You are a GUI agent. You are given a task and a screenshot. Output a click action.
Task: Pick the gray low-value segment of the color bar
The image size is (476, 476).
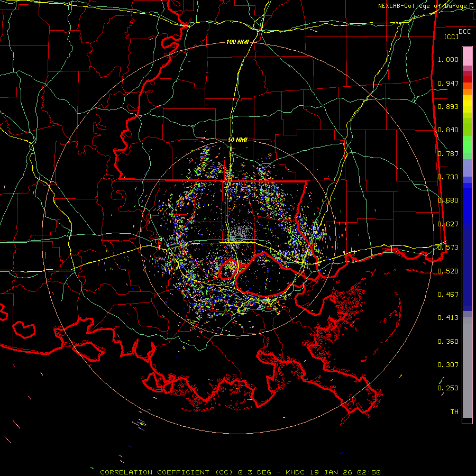tap(467, 368)
